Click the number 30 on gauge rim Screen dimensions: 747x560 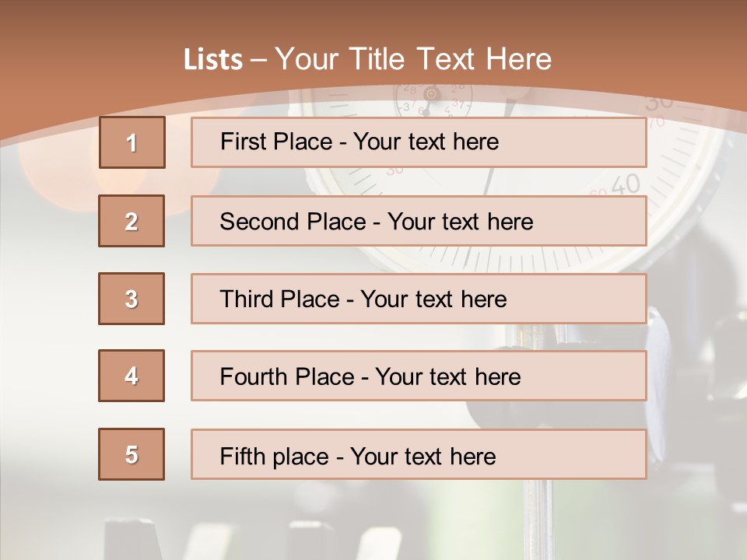(x=658, y=102)
